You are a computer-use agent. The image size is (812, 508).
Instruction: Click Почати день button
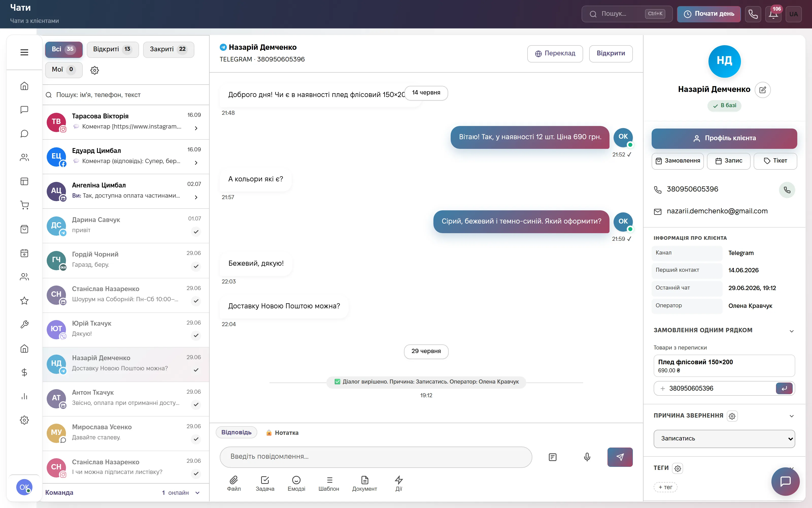click(709, 14)
